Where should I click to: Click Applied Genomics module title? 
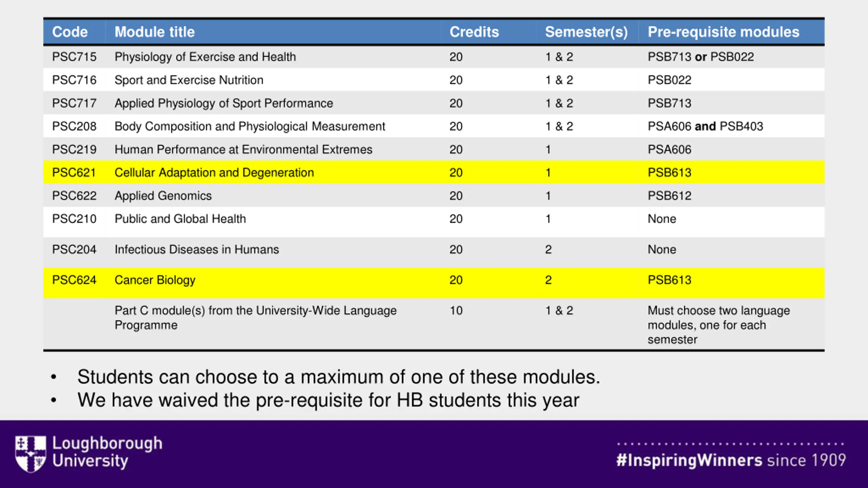tap(163, 196)
